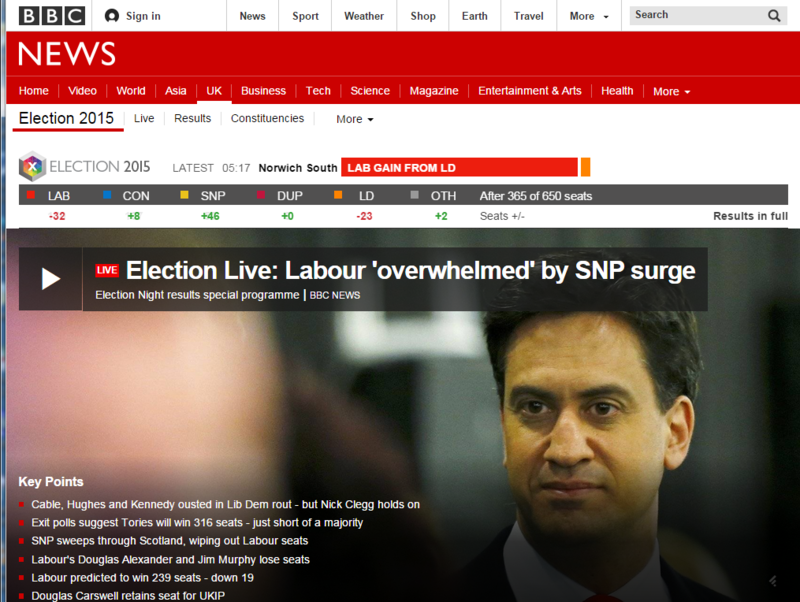Click the BBC logo
800x602 pixels.
[52, 16]
